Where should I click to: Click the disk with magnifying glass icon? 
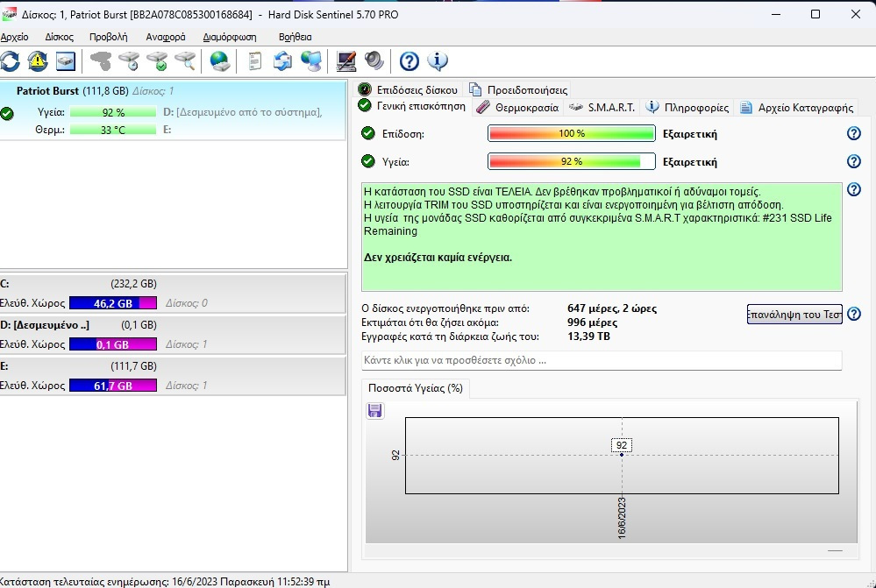tap(185, 60)
